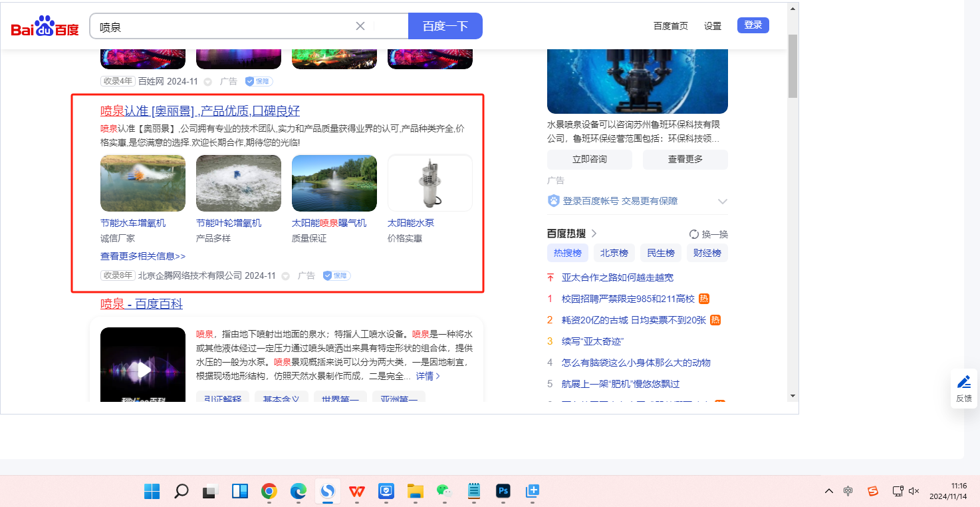The image size is (980, 507).
Task: Click the 太阳能水泵 link
Action: point(411,223)
